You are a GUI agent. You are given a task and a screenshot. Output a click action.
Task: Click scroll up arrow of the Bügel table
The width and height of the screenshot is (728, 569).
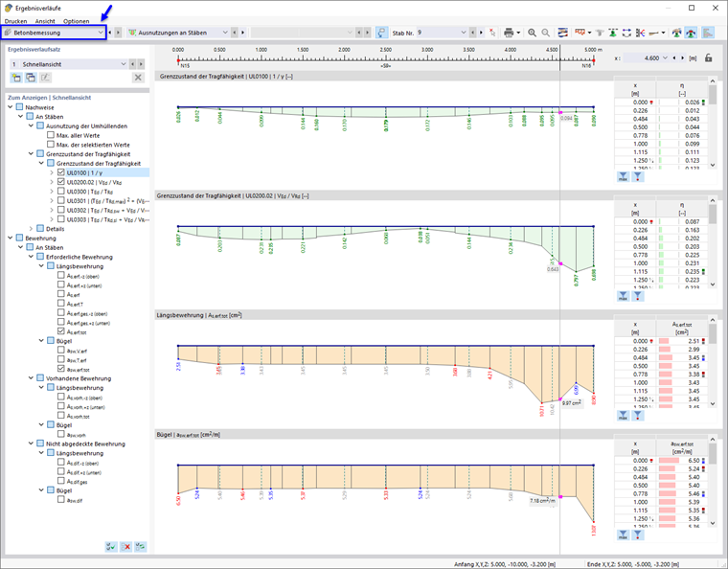click(x=713, y=439)
